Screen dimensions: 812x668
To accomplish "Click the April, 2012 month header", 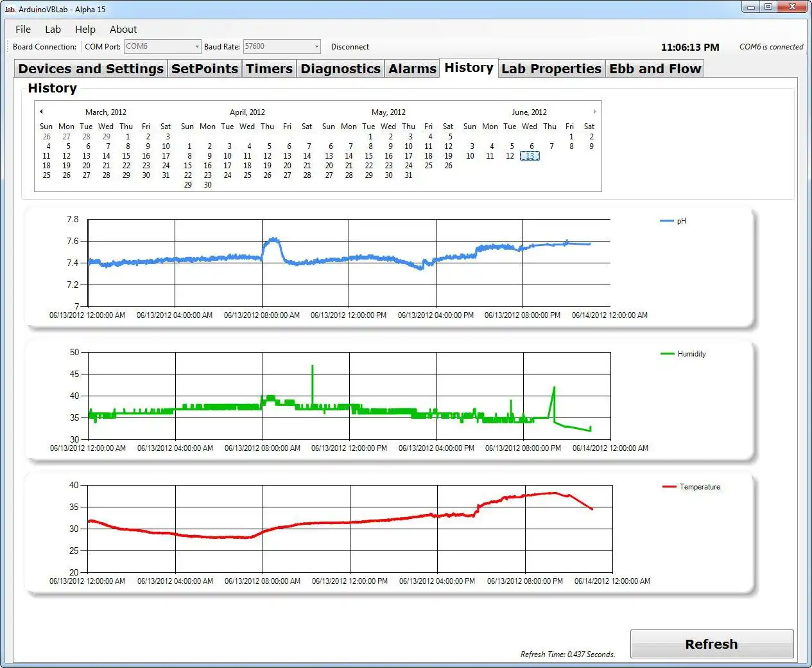I will [247, 112].
